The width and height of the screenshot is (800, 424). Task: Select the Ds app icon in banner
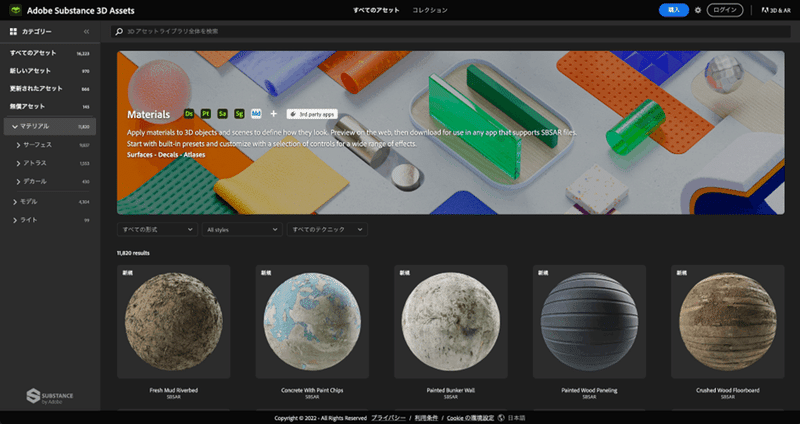[x=189, y=114]
